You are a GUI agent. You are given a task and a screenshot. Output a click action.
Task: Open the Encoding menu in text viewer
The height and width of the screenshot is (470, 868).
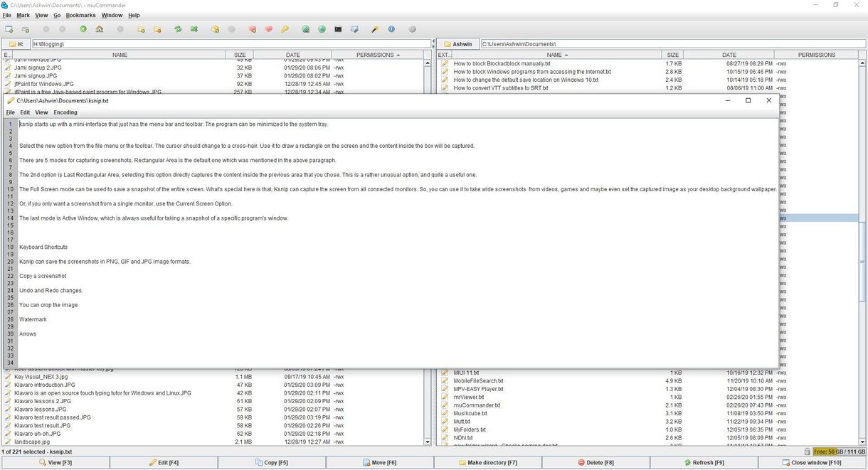pyautogui.click(x=65, y=112)
